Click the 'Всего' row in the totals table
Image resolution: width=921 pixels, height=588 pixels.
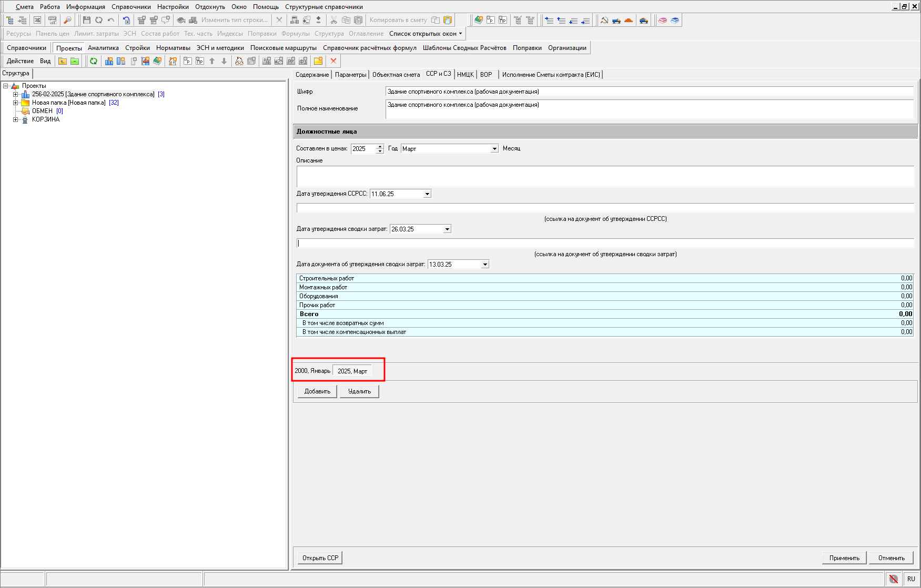[605, 314]
